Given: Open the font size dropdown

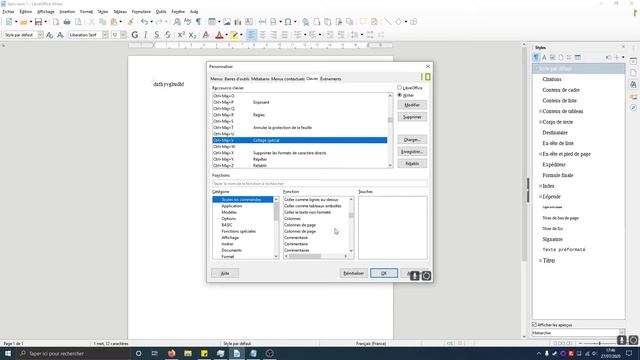Looking at the screenshot, I should click(123, 35).
